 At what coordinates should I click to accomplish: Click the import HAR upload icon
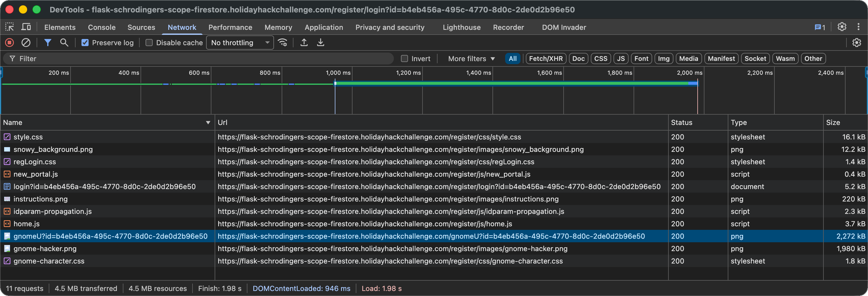304,43
